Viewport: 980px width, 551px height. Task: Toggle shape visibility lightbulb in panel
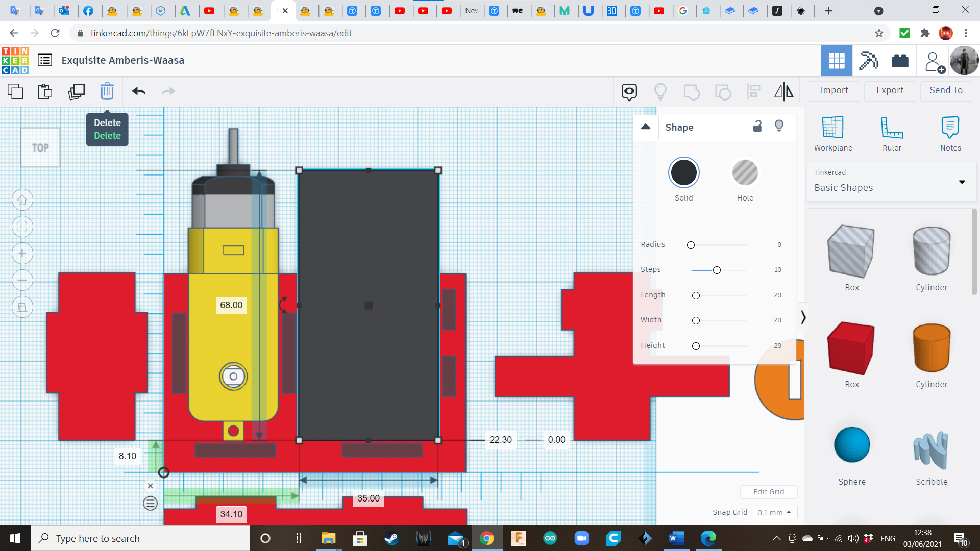coord(779,126)
